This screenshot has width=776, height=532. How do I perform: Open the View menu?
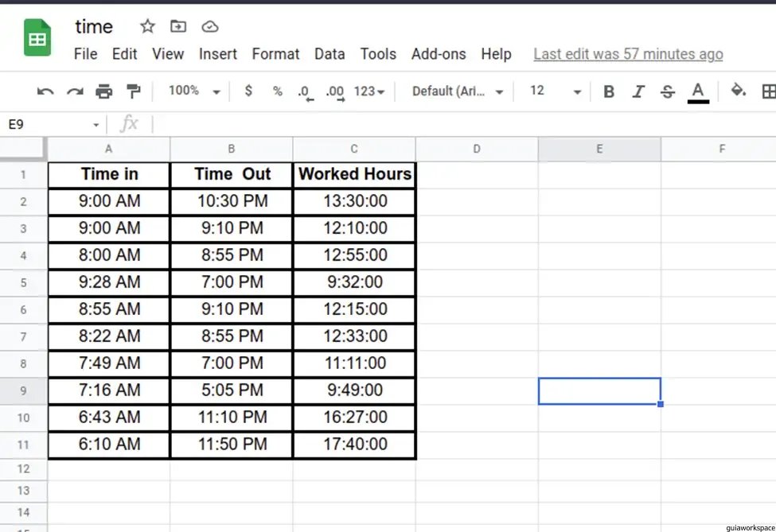(168, 54)
